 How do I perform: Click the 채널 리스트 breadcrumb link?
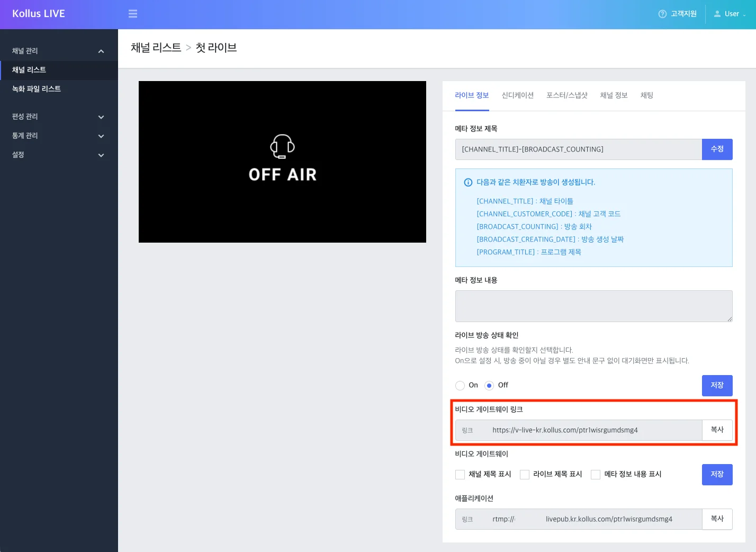tap(156, 48)
